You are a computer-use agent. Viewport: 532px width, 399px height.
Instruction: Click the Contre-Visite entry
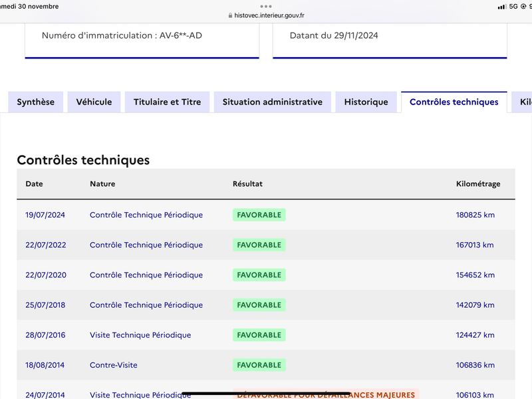[x=114, y=365]
